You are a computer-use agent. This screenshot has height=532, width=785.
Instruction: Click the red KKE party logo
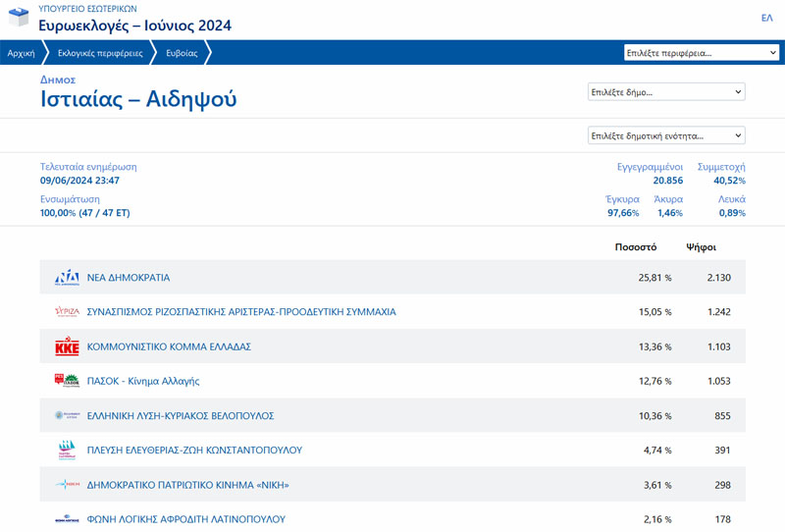coord(67,346)
